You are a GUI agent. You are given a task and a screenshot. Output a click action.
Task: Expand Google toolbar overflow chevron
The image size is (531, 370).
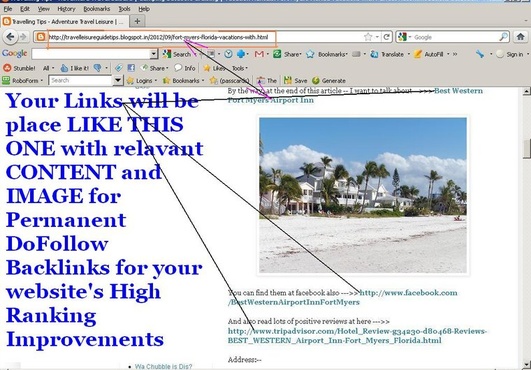(x=455, y=54)
